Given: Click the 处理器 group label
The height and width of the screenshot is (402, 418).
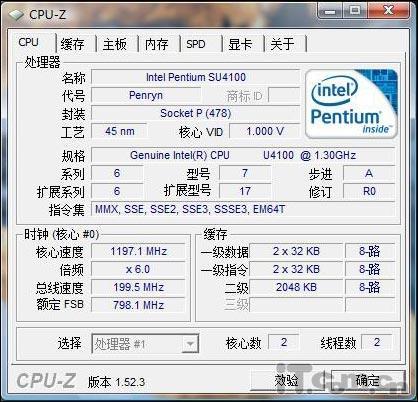Looking at the screenshot, I should (42, 62).
